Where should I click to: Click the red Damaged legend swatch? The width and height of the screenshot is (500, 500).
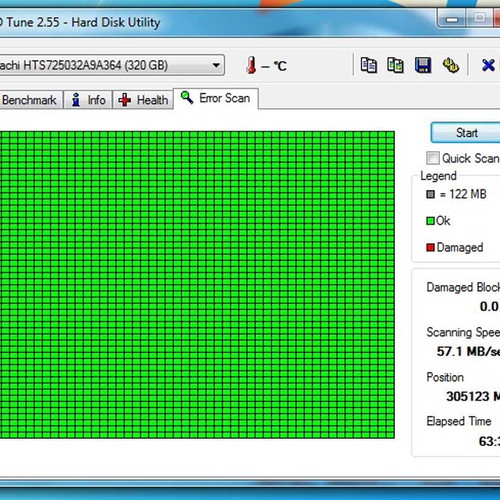point(430,247)
